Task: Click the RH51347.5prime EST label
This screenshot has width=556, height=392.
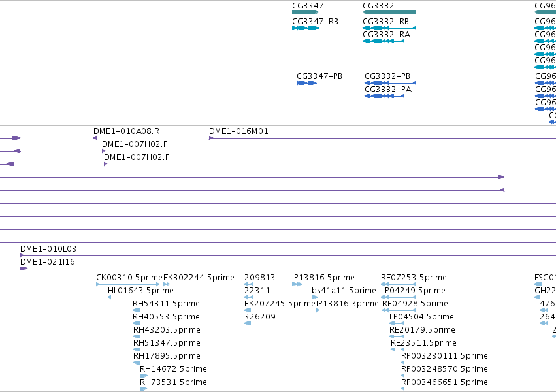Action: (167, 343)
